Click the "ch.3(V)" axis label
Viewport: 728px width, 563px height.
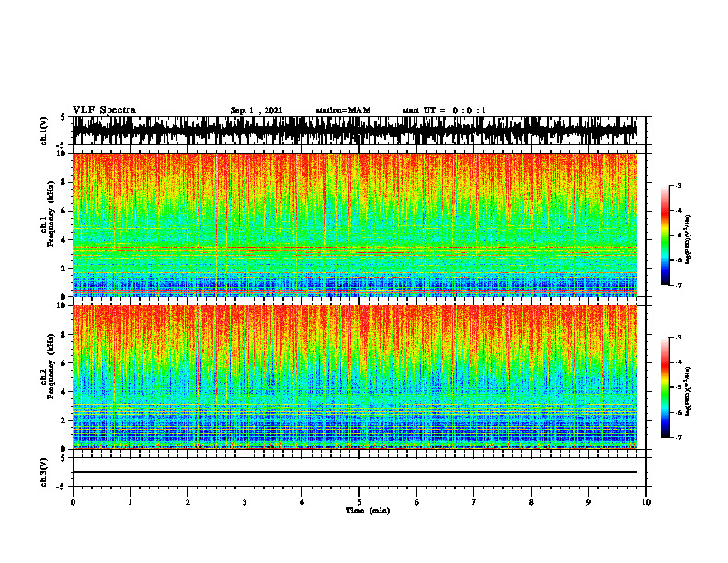pos(44,472)
